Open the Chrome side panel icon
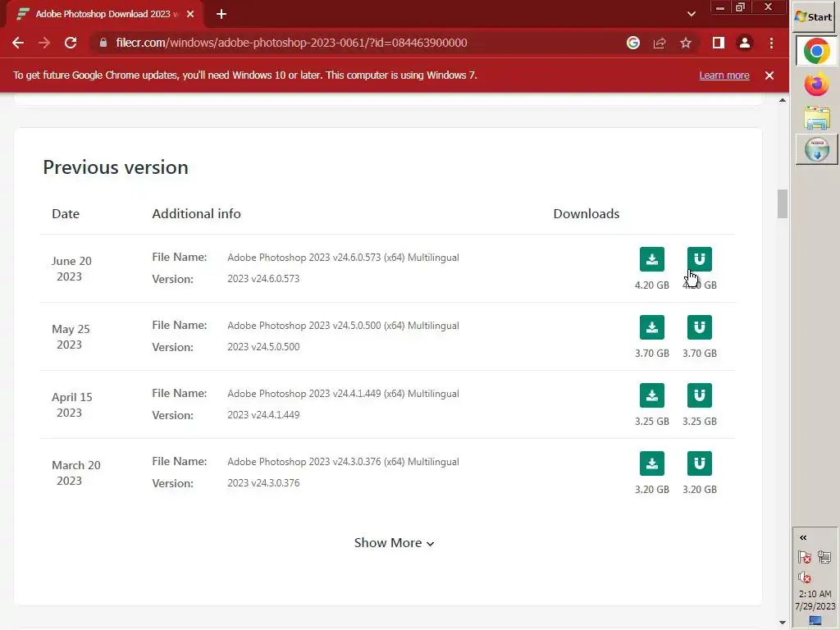The image size is (840, 630). click(x=718, y=43)
